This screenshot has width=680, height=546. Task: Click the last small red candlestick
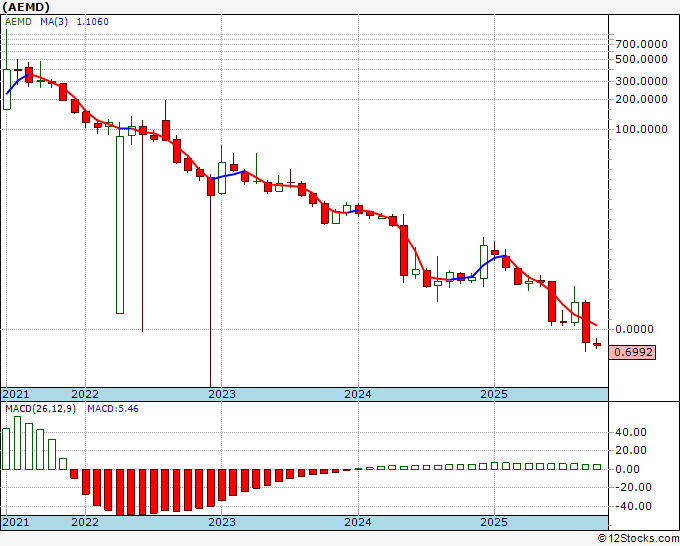pyautogui.click(x=597, y=344)
